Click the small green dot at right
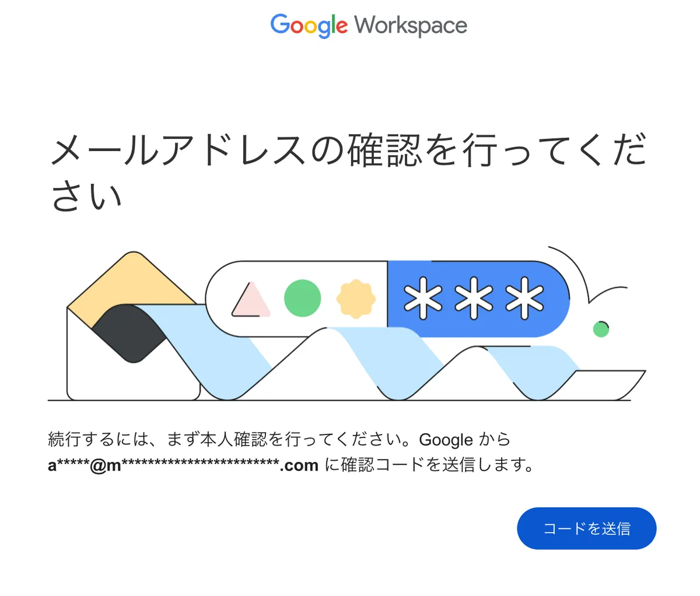Image resolution: width=700 pixels, height=596 pixels. tap(601, 329)
